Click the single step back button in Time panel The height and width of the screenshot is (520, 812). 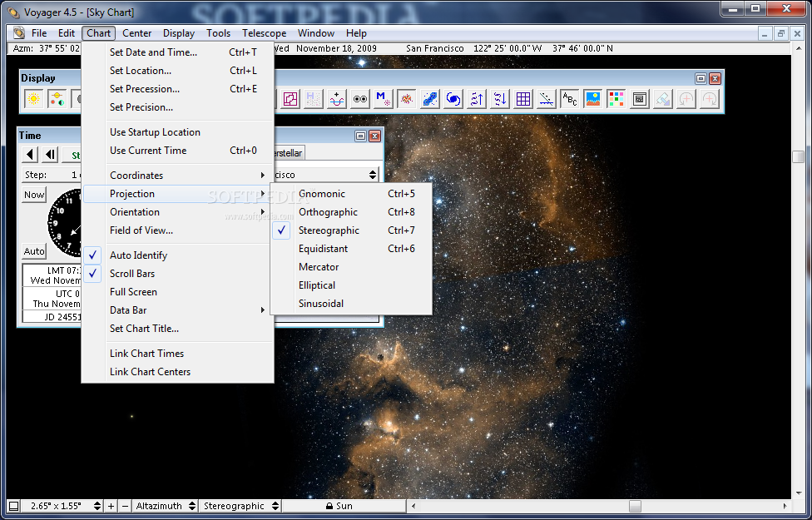pyautogui.click(x=50, y=155)
